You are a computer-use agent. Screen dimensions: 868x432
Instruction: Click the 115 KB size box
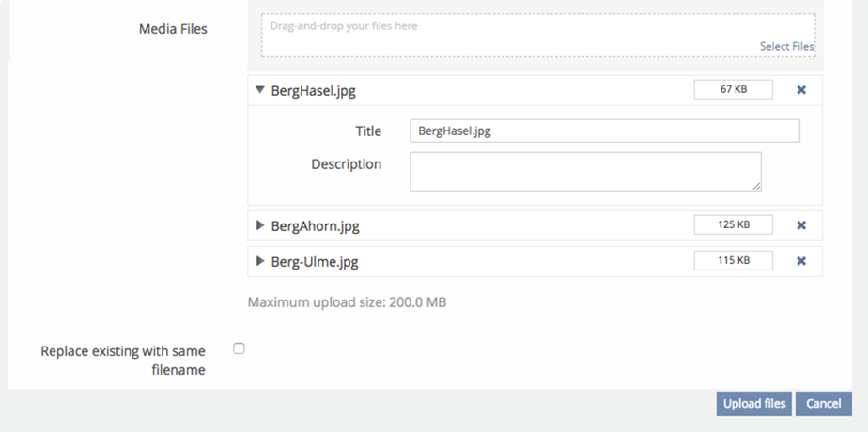(733, 261)
